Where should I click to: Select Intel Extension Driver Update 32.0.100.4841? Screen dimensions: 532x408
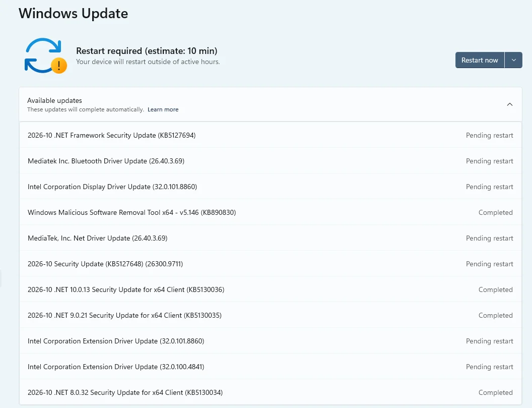[x=271, y=367]
